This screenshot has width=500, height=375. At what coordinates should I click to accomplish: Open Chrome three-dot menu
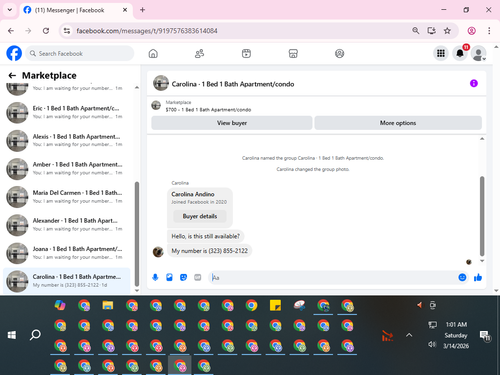click(x=489, y=31)
